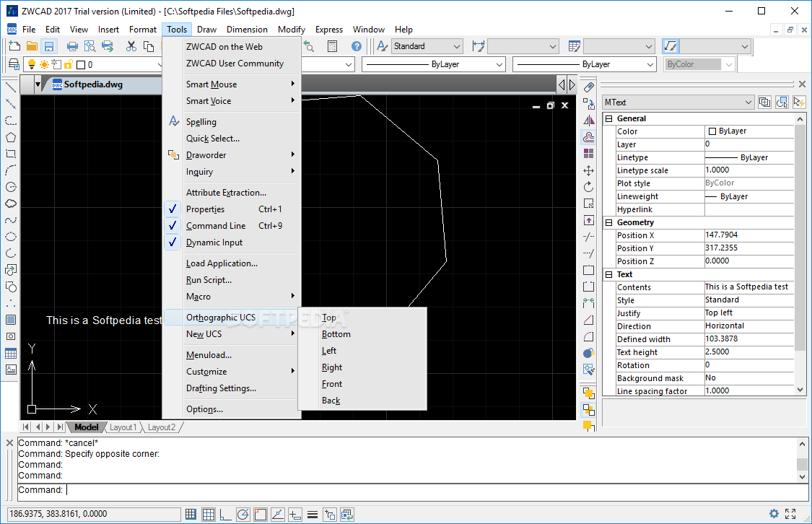Click Run Script... in the Tools menu

[x=232, y=279]
